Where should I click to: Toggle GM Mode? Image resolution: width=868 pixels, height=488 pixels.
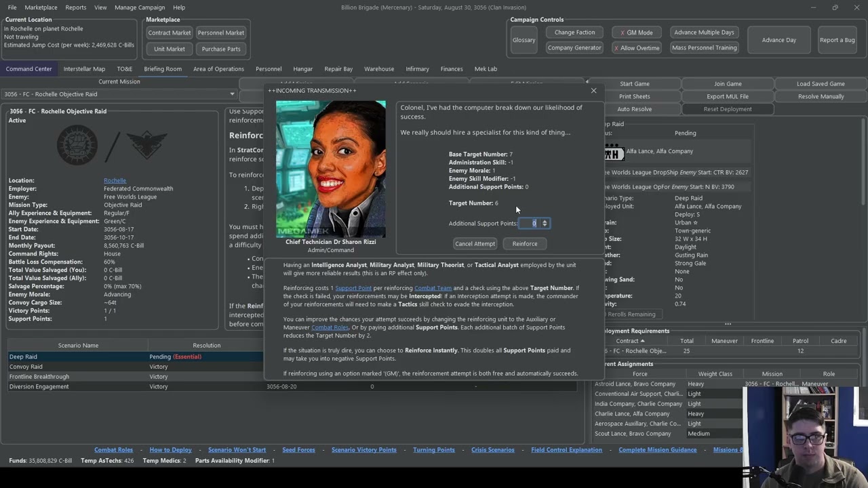pos(636,32)
